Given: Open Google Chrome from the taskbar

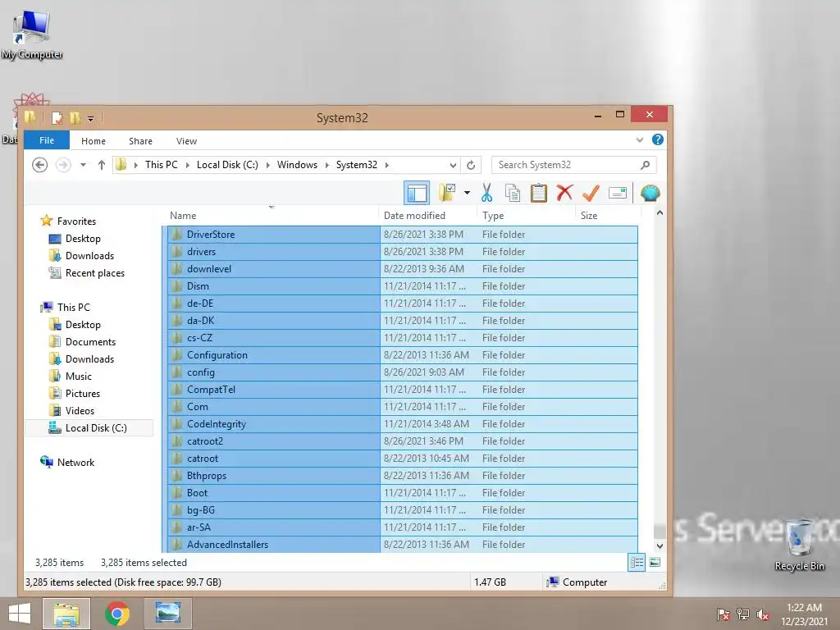Looking at the screenshot, I should click(116, 614).
